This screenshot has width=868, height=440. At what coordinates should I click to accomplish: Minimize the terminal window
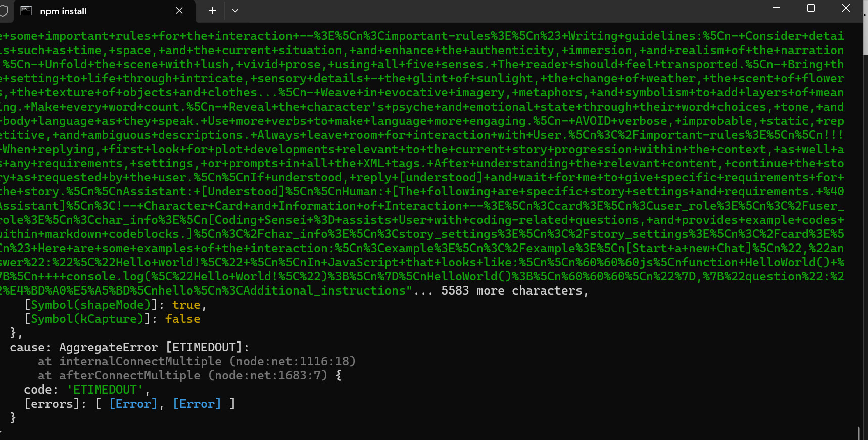coord(776,8)
